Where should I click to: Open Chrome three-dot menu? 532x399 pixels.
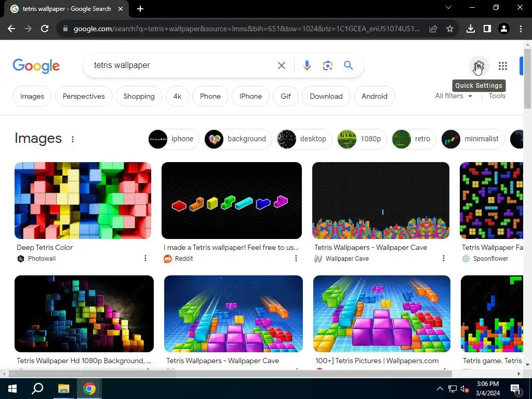pyautogui.click(x=521, y=29)
